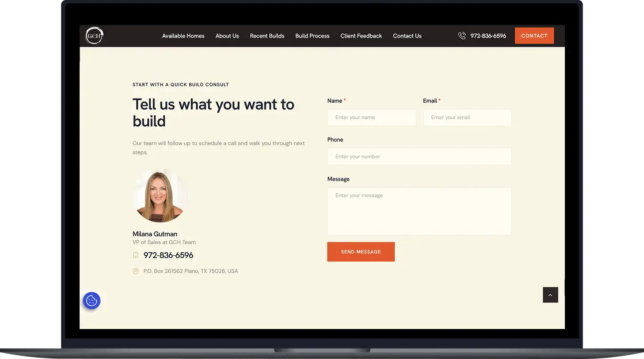Open Available Homes menu item
644x359 pixels.
point(183,36)
